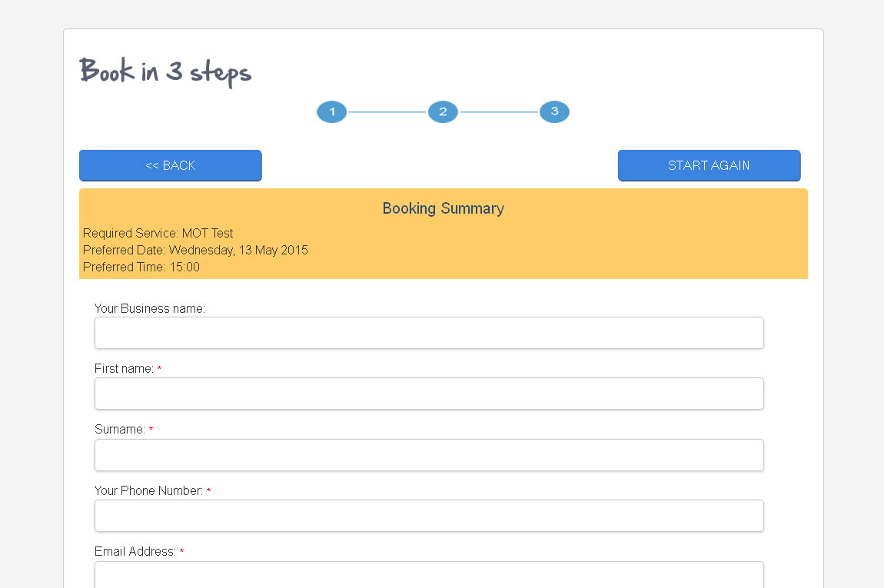Select the step 2 circle indicator
The height and width of the screenshot is (588, 884).
[443, 112]
